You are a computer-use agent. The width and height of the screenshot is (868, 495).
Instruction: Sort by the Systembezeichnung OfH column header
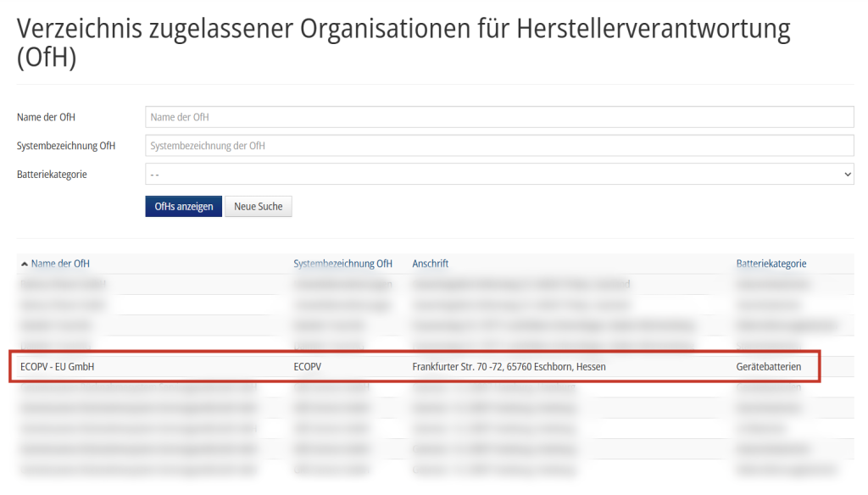click(x=342, y=264)
